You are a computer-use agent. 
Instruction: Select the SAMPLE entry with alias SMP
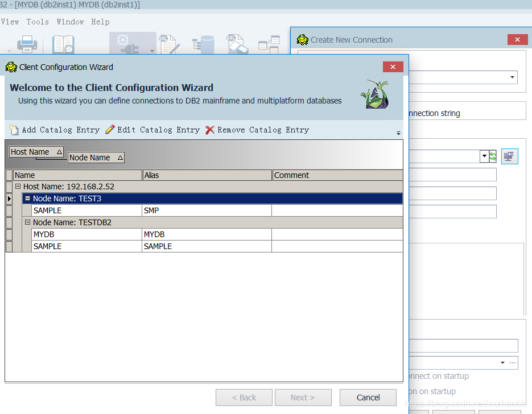(x=85, y=210)
